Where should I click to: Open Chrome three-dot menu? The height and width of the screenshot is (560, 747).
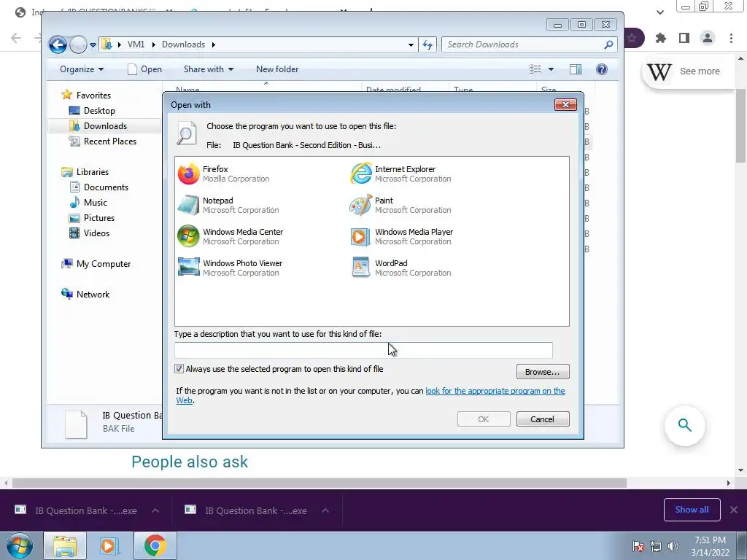coord(731,38)
